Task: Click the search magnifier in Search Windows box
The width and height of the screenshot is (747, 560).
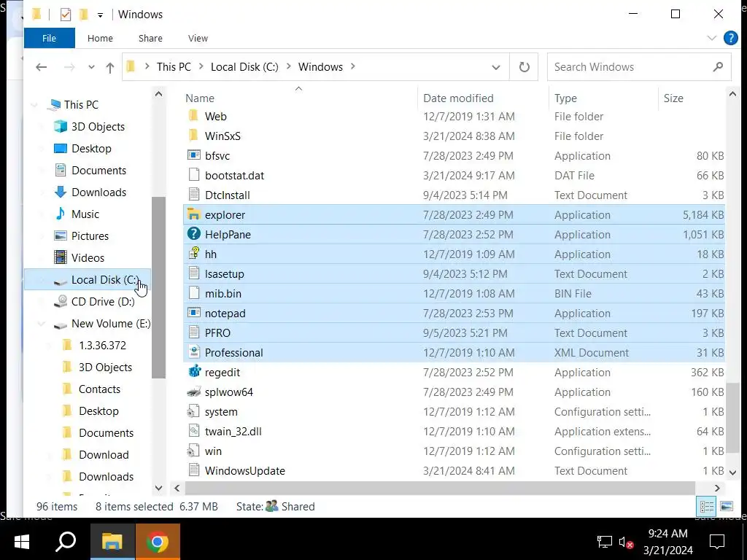Action: tap(718, 66)
